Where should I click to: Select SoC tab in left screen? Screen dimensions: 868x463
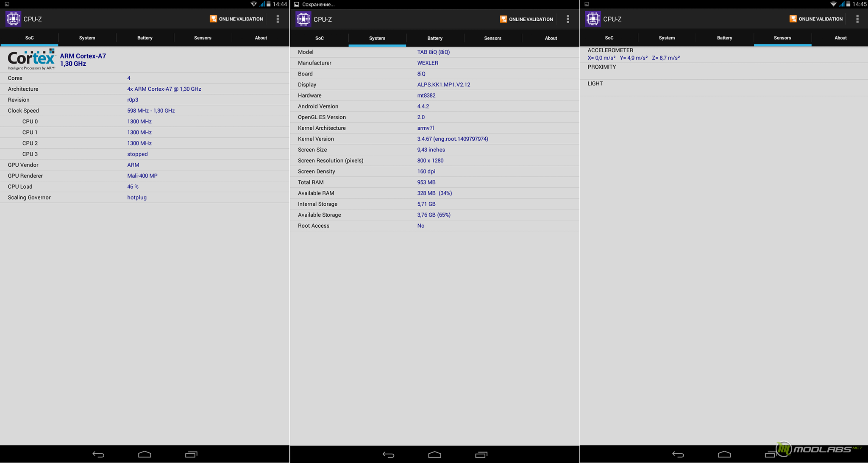coord(29,38)
